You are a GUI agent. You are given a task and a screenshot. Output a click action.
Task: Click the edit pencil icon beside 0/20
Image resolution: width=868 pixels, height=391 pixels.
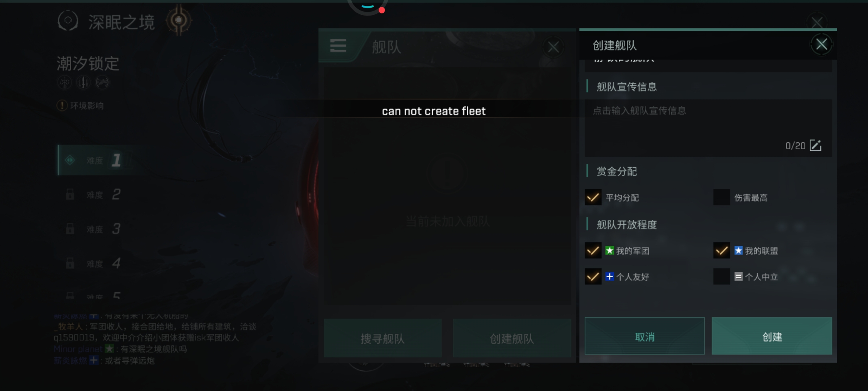coord(816,145)
